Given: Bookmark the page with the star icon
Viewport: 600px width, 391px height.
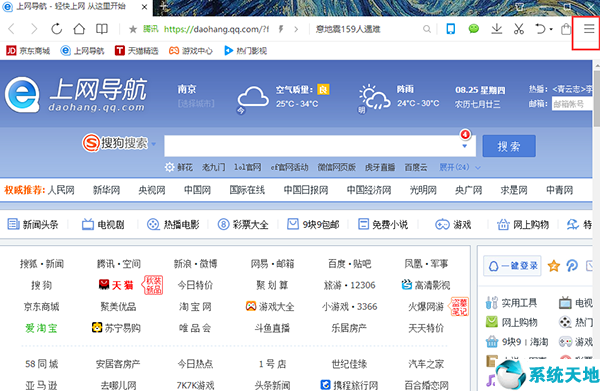Looking at the screenshot, I should [133, 29].
